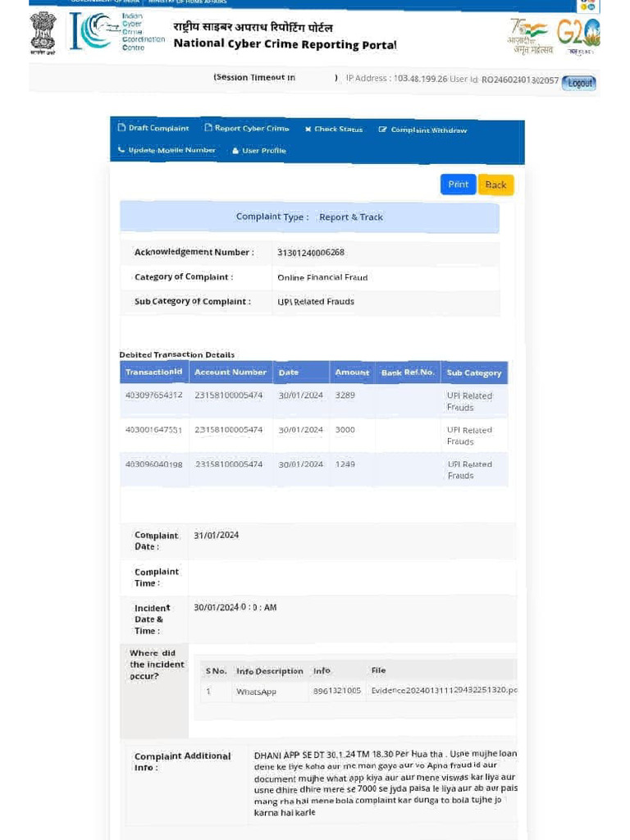Click the User Profile person icon
The image size is (630, 840).
(x=235, y=151)
